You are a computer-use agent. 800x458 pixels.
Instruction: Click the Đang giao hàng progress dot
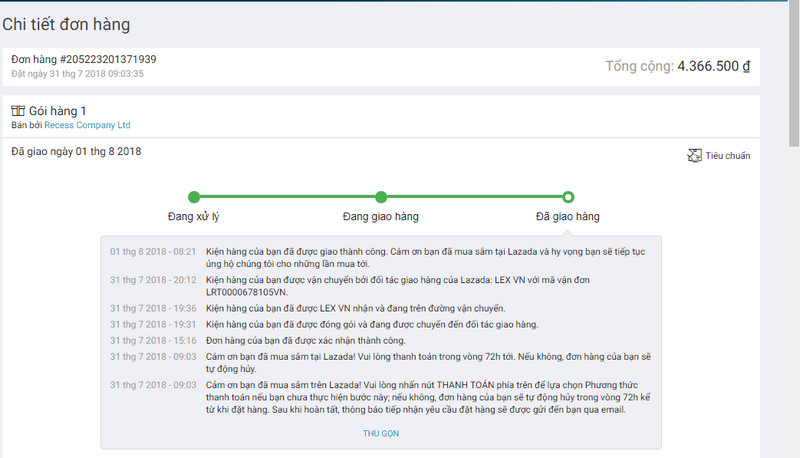pyautogui.click(x=381, y=197)
